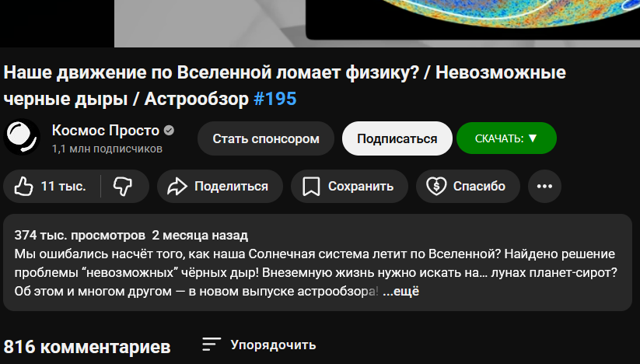This screenshot has height=364, width=640.
Task: Click the Поделиться share arrow icon
Action: (178, 187)
